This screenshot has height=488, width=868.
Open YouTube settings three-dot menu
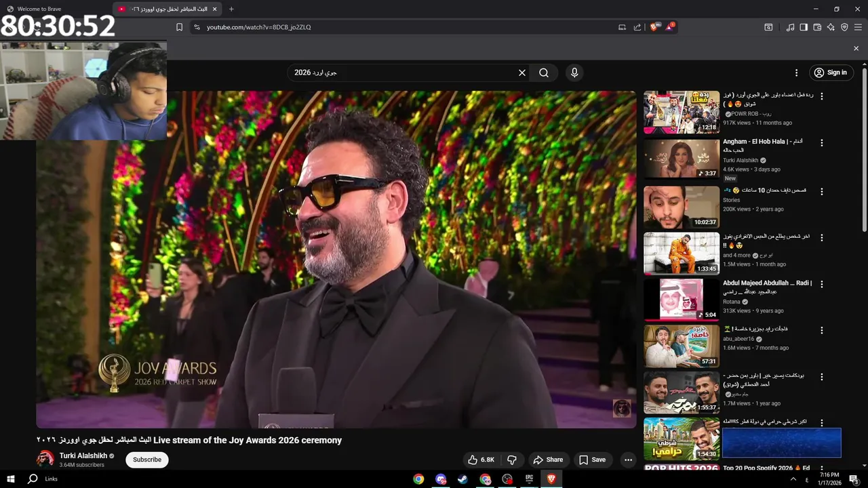797,73
